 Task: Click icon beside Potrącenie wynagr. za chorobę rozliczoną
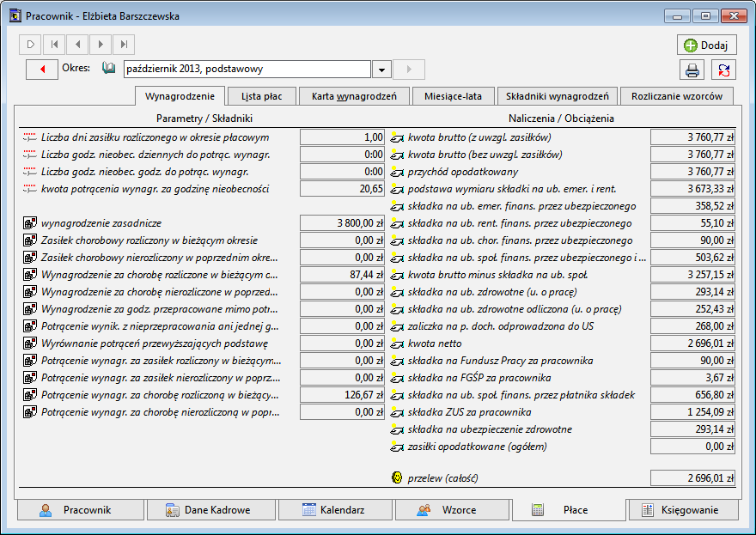[30, 395]
